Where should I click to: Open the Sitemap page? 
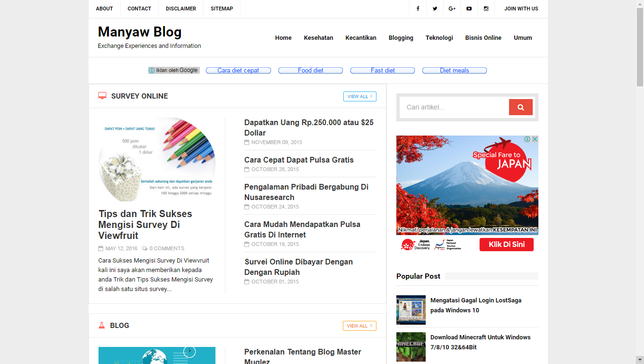pyautogui.click(x=222, y=9)
